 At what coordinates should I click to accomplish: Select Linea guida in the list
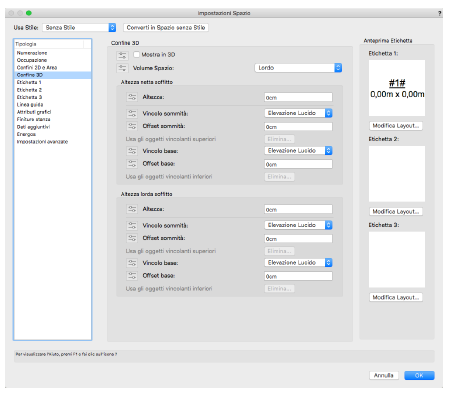tap(52, 105)
